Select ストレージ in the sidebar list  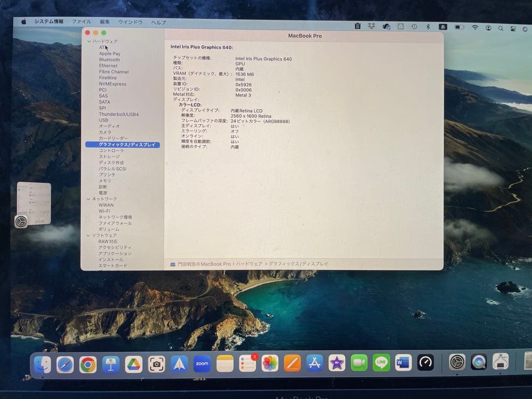(x=108, y=156)
